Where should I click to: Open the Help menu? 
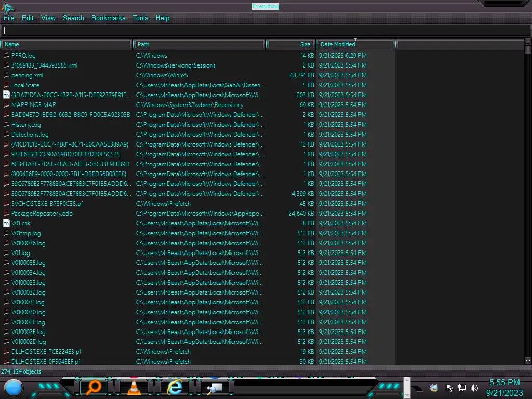tap(163, 18)
